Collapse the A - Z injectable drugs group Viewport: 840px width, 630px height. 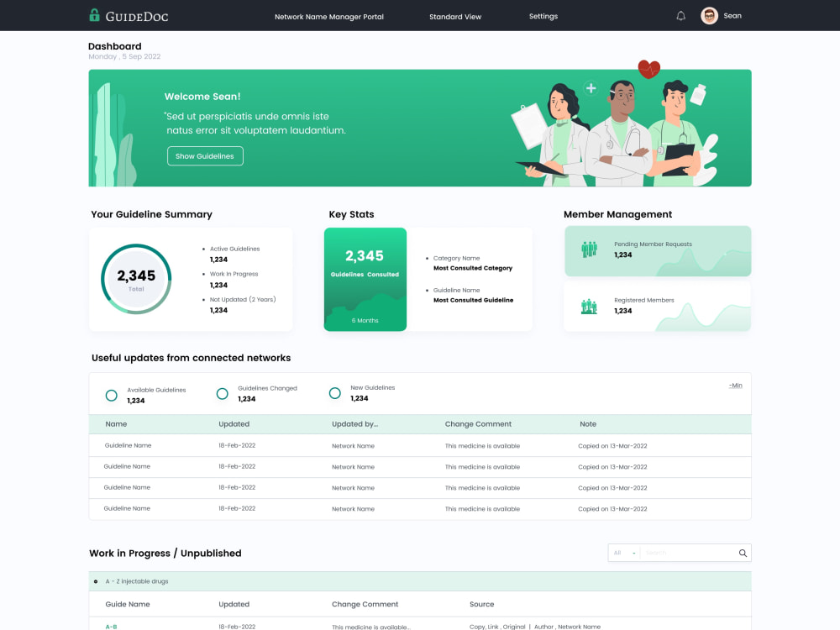click(96, 581)
